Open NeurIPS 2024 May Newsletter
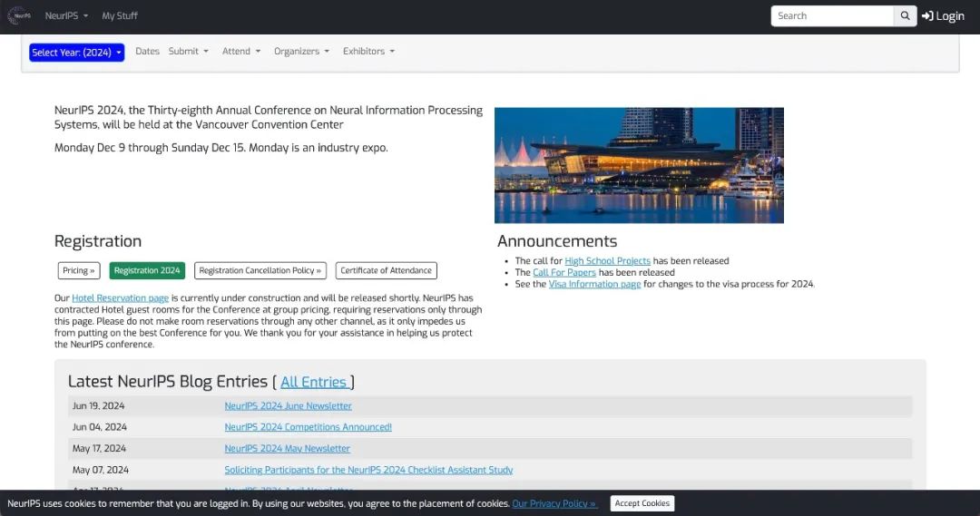This screenshot has width=980, height=516. (288, 449)
